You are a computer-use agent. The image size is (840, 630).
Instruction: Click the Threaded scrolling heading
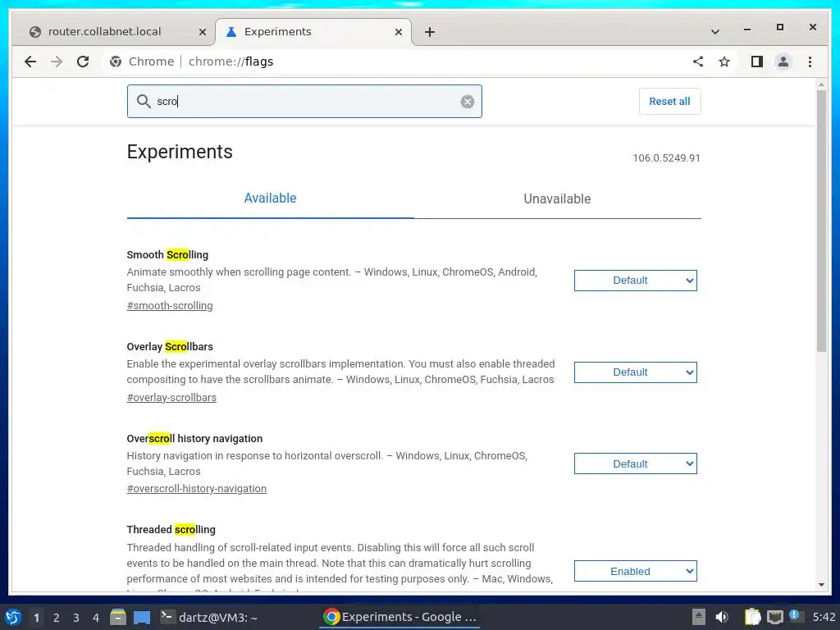click(171, 530)
